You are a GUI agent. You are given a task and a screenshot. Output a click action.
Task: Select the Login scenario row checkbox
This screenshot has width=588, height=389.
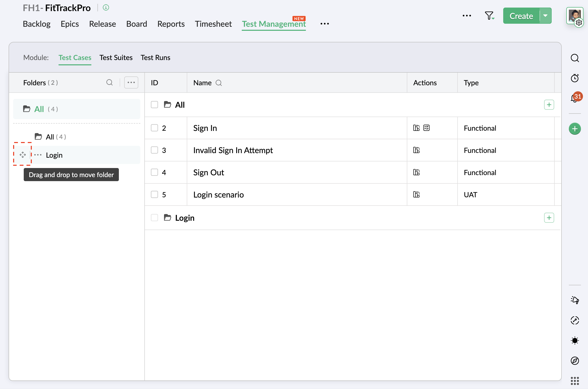(x=154, y=194)
